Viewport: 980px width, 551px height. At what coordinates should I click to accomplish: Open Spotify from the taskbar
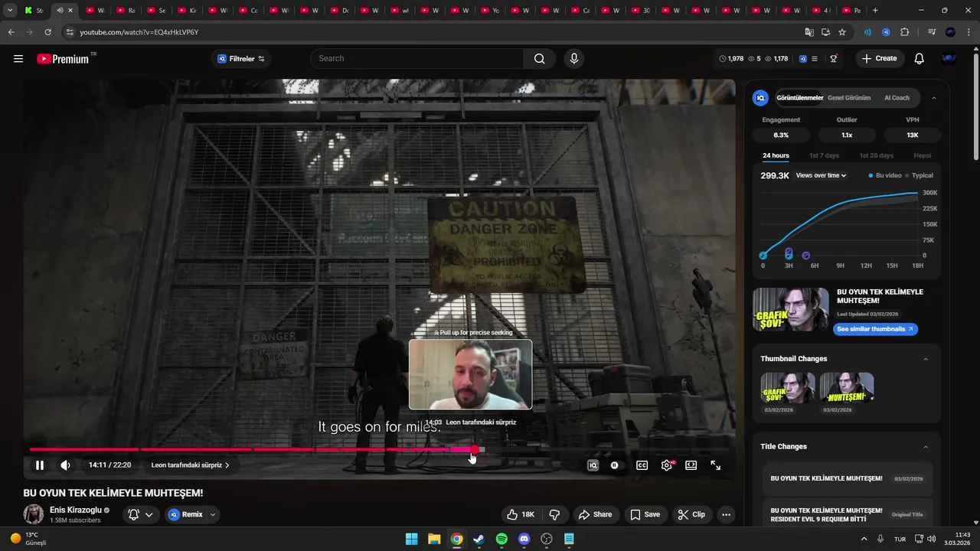tap(501, 539)
